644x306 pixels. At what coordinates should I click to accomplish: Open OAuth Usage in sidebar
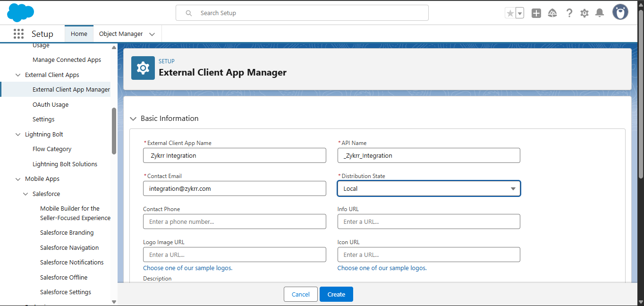51,105
